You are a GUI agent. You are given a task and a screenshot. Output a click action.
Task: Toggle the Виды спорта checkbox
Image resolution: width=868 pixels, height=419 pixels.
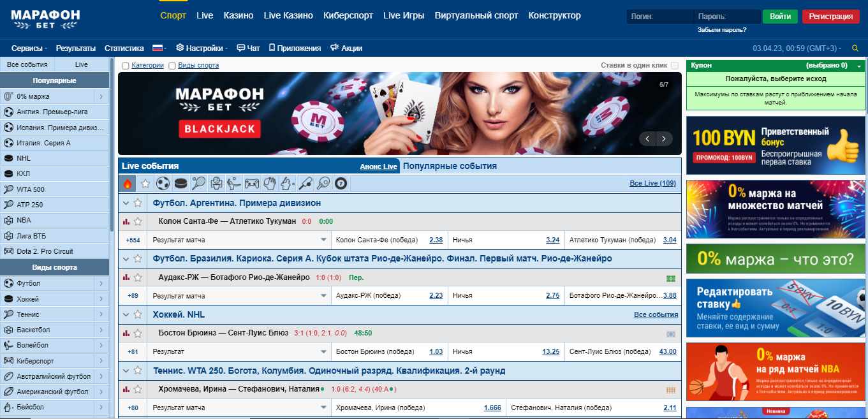pyautogui.click(x=172, y=66)
